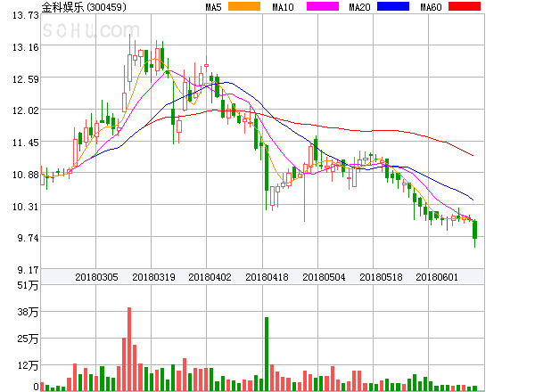The width and height of the screenshot is (535, 392).
Task: Click the orange MA5 legend swatch
Action: point(244,6)
